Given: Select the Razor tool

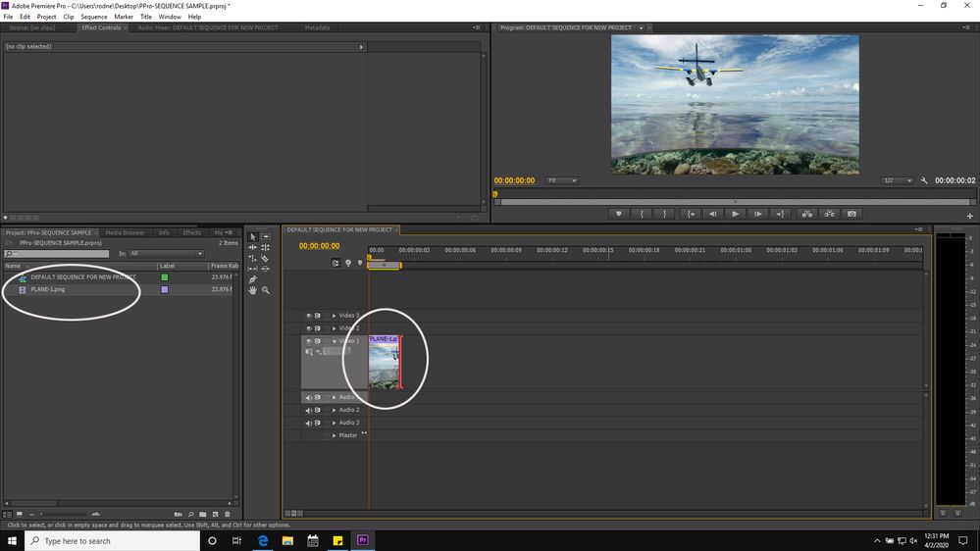Looking at the screenshot, I should pos(265,258).
